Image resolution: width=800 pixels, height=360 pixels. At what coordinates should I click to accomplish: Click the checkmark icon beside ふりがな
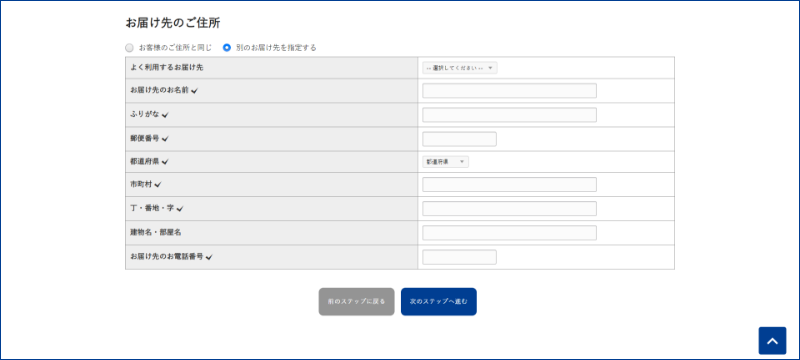pos(165,115)
